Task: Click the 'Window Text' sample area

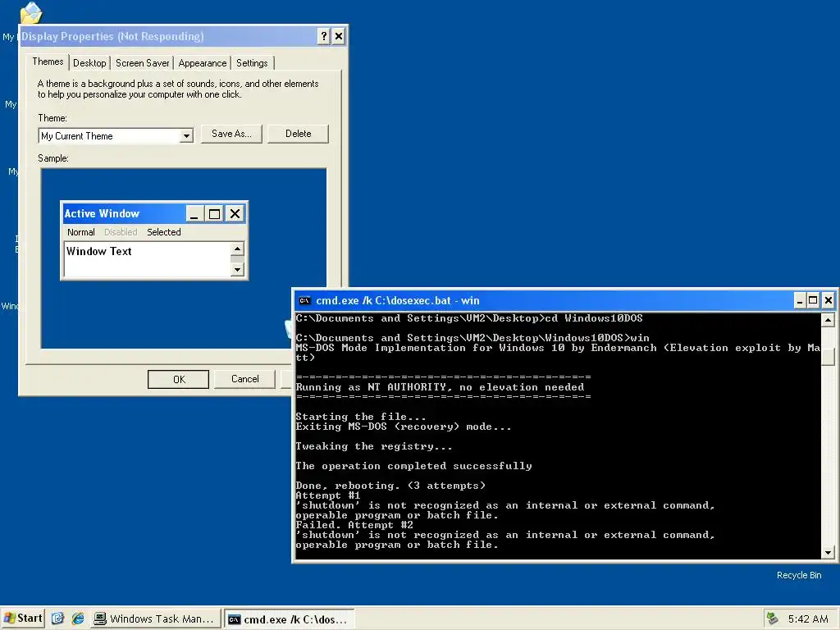Action: (99, 251)
